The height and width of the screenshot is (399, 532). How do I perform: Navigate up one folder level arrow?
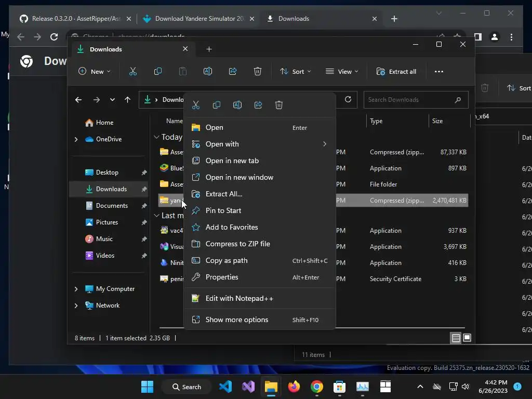tap(128, 100)
